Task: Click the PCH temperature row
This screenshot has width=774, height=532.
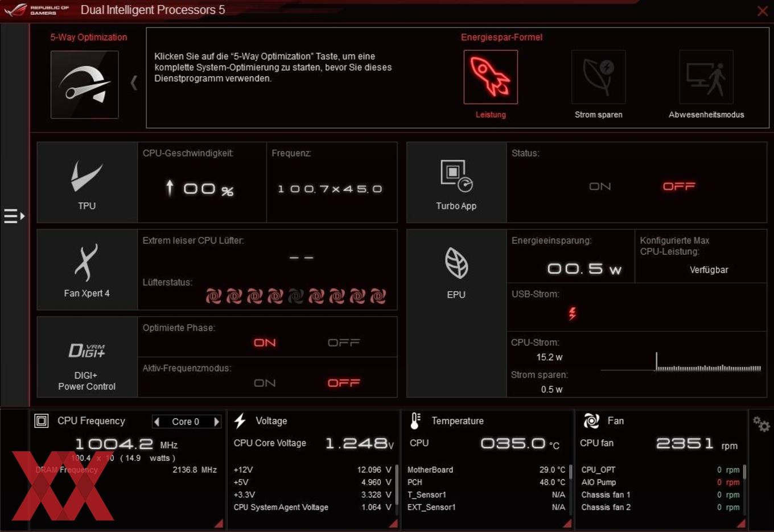Action: pyautogui.click(x=487, y=482)
